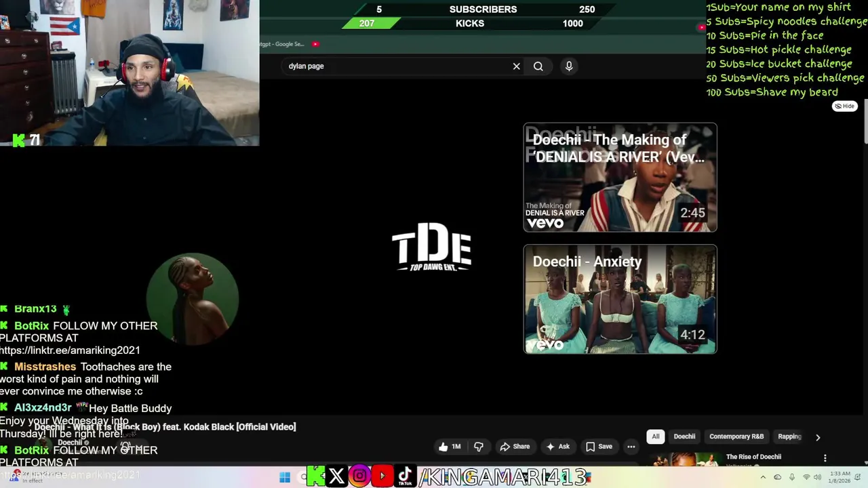This screenshot has height=488, width=868.
Task: Select the Rapping filter chip
Action: [789, 436]
